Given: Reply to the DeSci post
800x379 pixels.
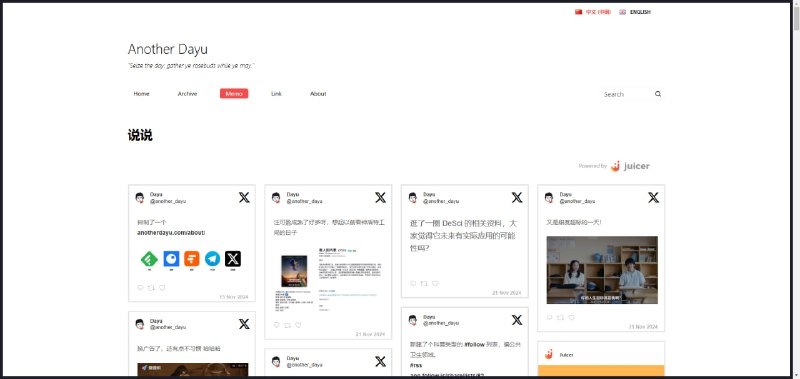Looking at the screenshot, I should pyautogui.click(x=413, y=284).
